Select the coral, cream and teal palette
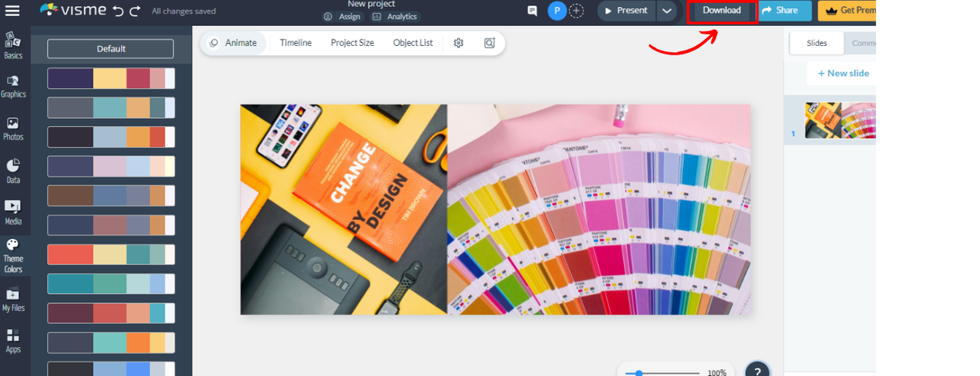 [111, 254]
